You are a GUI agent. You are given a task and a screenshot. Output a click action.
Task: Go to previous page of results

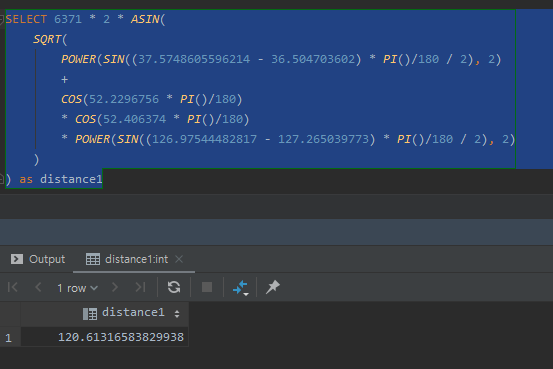38,287
